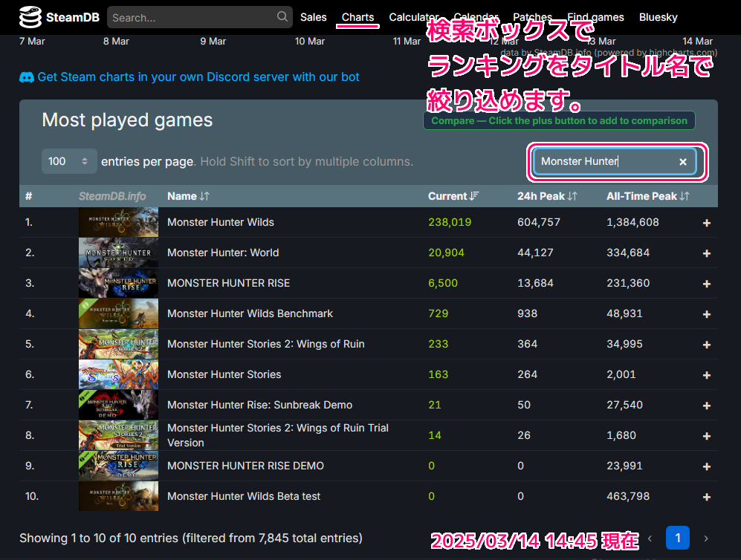Screen dimensions: 741x560
Task: Open the Monster Hunter Stories thumbnail image
Action: pyautogui.click(x=119, y=374)
